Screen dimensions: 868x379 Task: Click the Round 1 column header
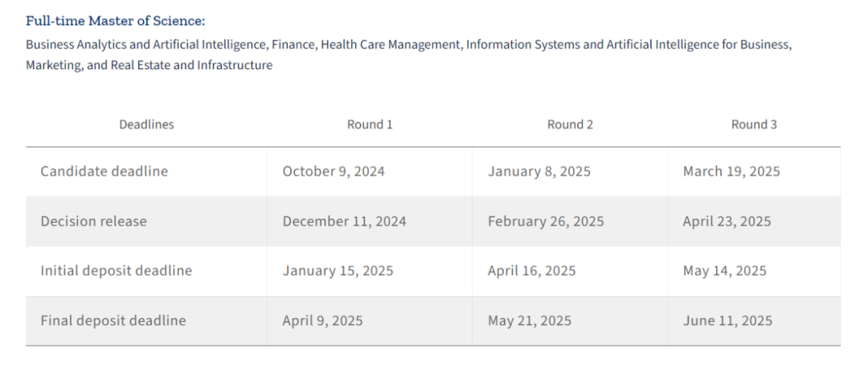[370, 125]
